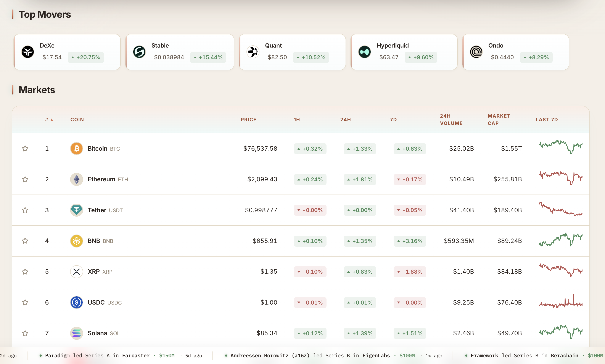
Task: View Ethereum 7-day sparkline chart
Action: pyautogui.click(x=561, y=178)
